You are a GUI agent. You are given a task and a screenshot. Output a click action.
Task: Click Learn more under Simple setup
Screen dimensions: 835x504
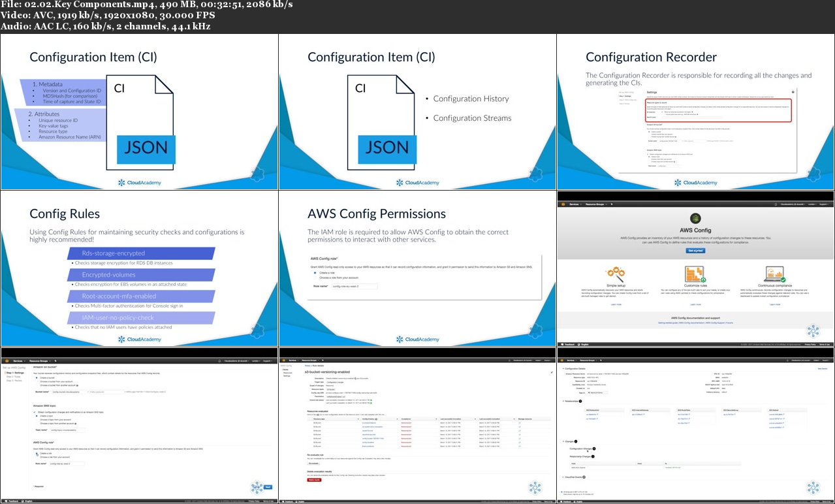click(616, 304)
